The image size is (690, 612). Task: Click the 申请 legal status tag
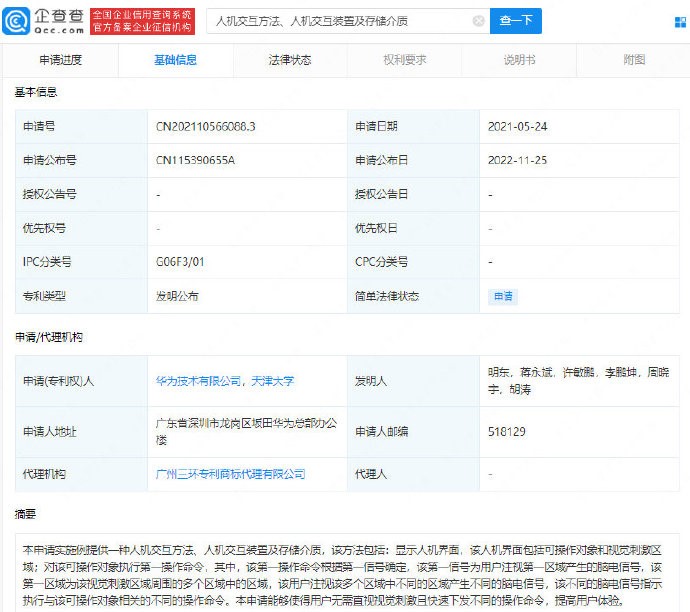tap(503, 297)
